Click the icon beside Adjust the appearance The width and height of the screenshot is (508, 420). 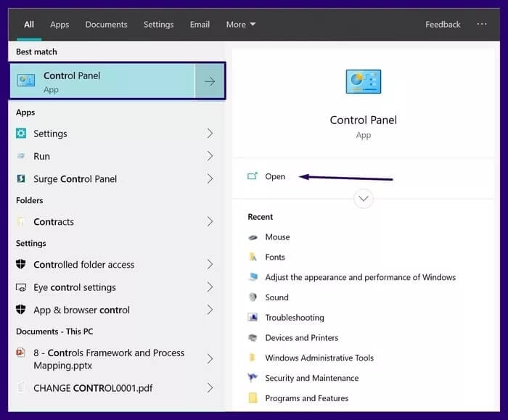point(253,277)
